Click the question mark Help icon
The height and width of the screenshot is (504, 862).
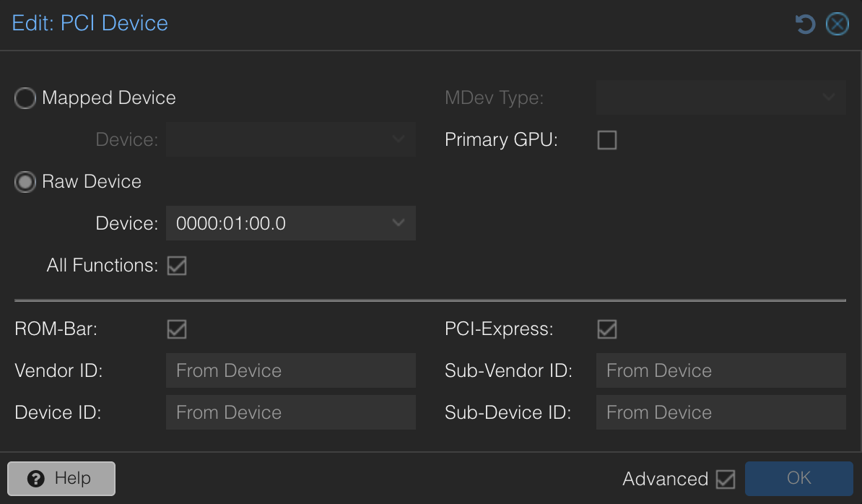pos(35,478)
